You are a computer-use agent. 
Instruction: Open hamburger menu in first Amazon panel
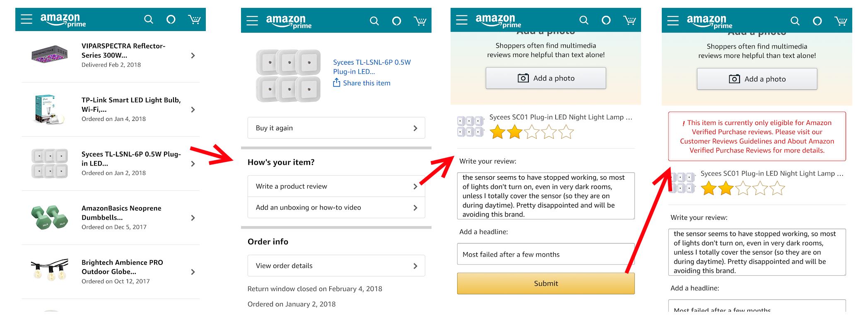[x=27, y=19]
